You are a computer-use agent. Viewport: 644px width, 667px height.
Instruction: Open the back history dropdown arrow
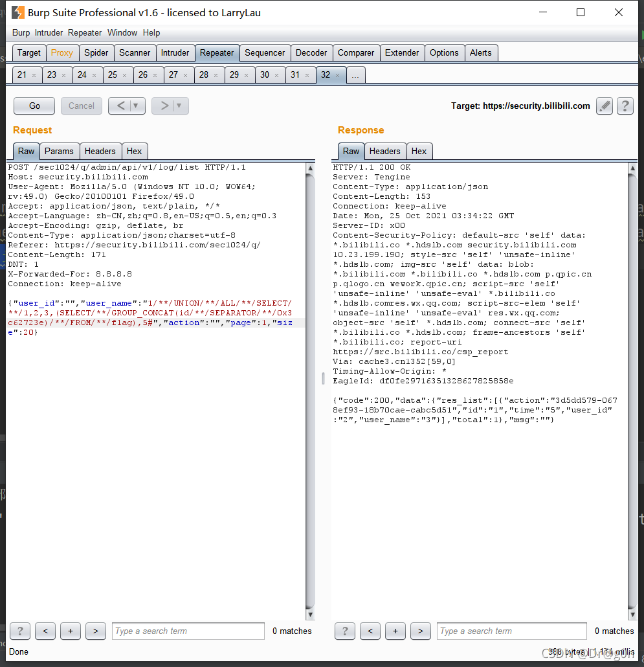(136, 106)
